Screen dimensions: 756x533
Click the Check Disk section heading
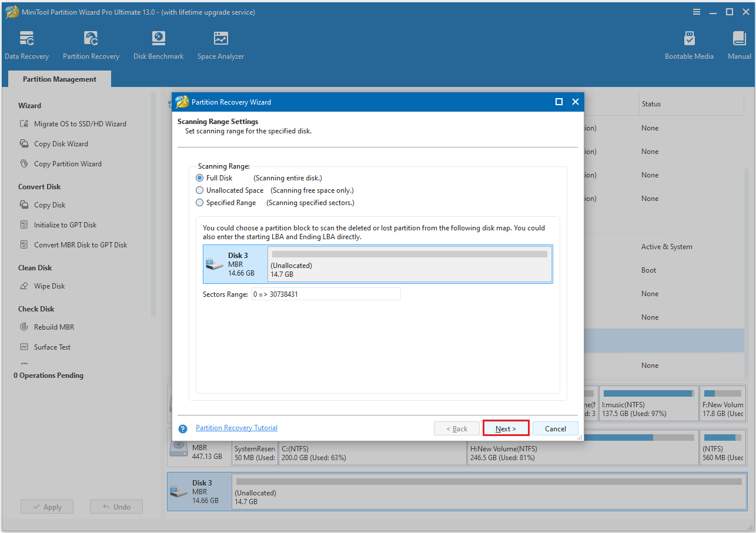pos(36,309)
